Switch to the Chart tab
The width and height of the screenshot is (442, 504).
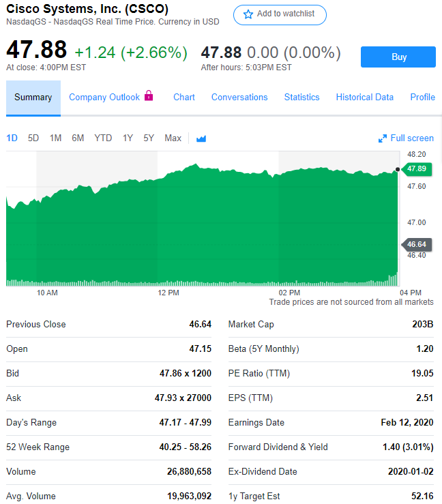click(184, 98)
